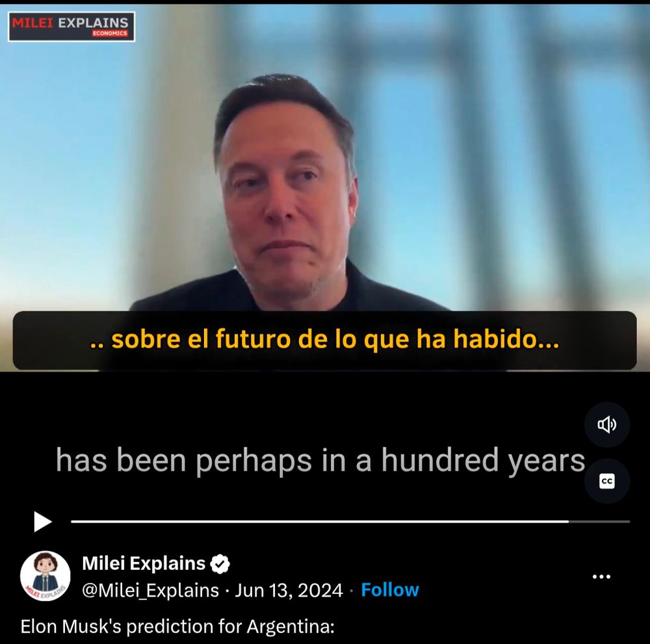This screenshot has height=644, width=650.
Task: Click the start of the video progress bar
Action: [73, 521]
